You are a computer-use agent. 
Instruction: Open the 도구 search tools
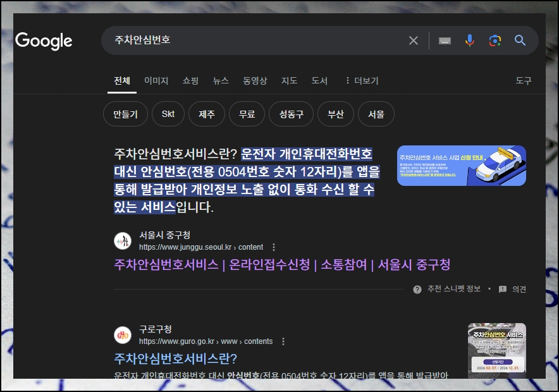(x=524, y=80)
